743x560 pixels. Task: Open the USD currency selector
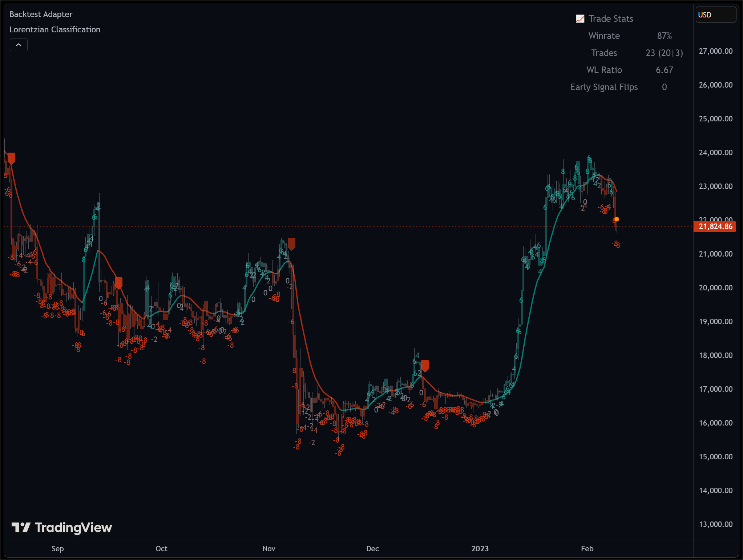[x=716, y=15]
